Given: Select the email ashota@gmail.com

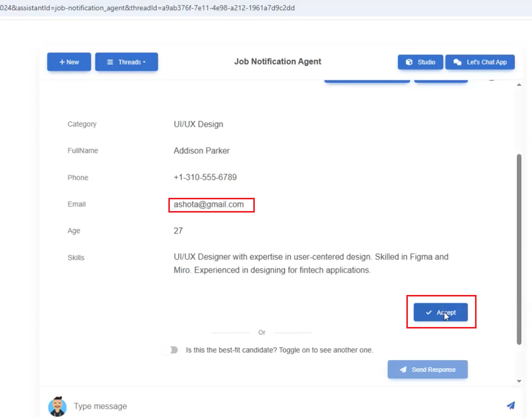Looking at the screenshot, I should [x=209, y=204].
